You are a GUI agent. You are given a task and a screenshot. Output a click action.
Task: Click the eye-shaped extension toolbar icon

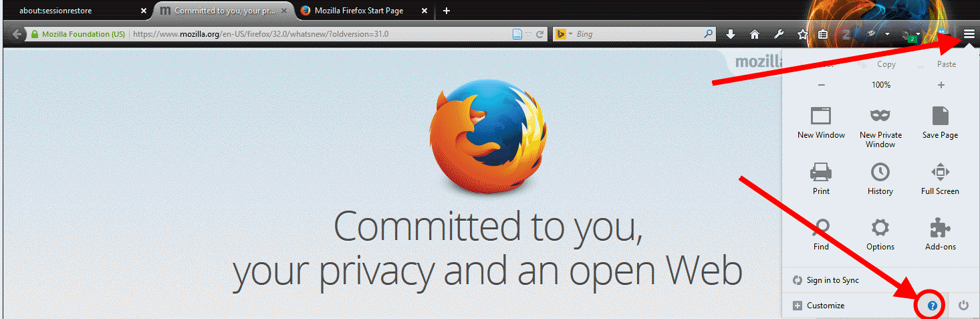(x=872, y=33)
